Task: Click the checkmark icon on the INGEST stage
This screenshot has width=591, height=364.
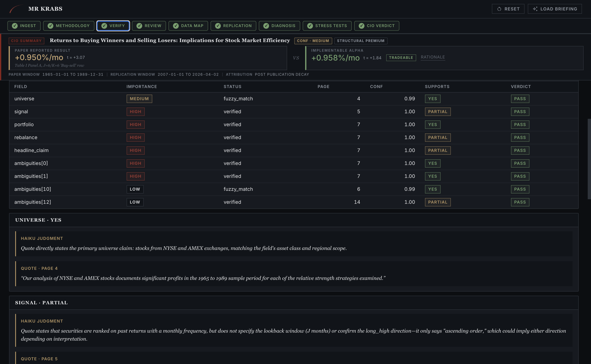Action: coord(15,26)
